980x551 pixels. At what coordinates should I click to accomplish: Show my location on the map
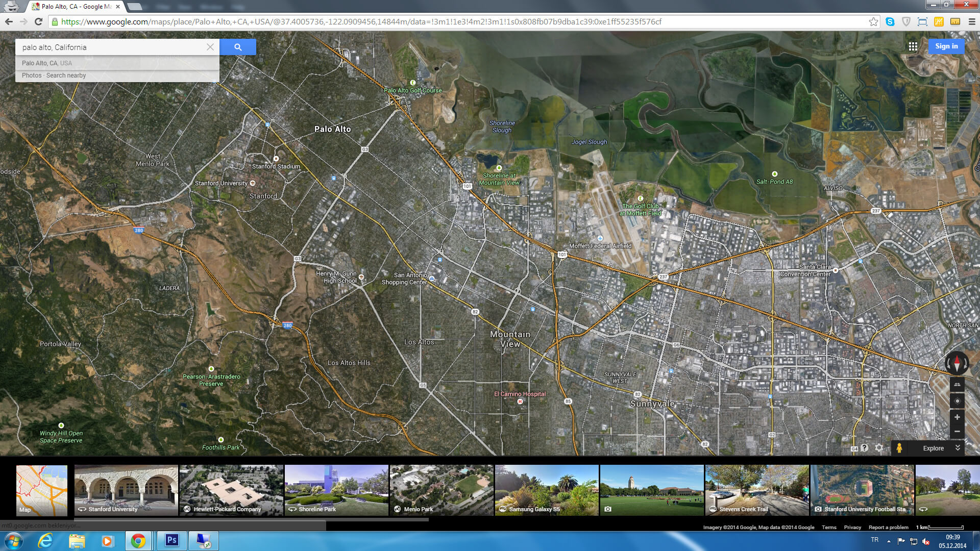click(957, 401)
